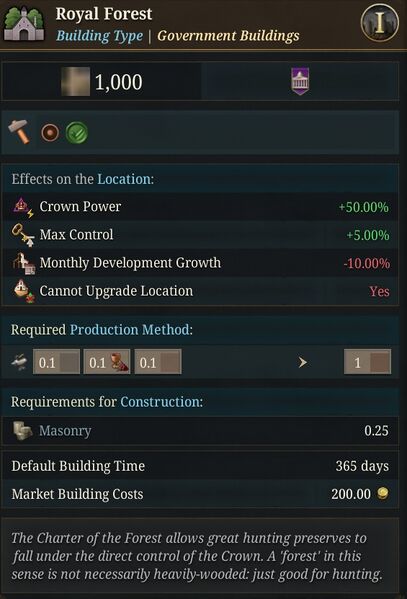Viewport: 407px width, 599px height.
Task: Click the production method arrow chevron
Action: pos(302,362)
